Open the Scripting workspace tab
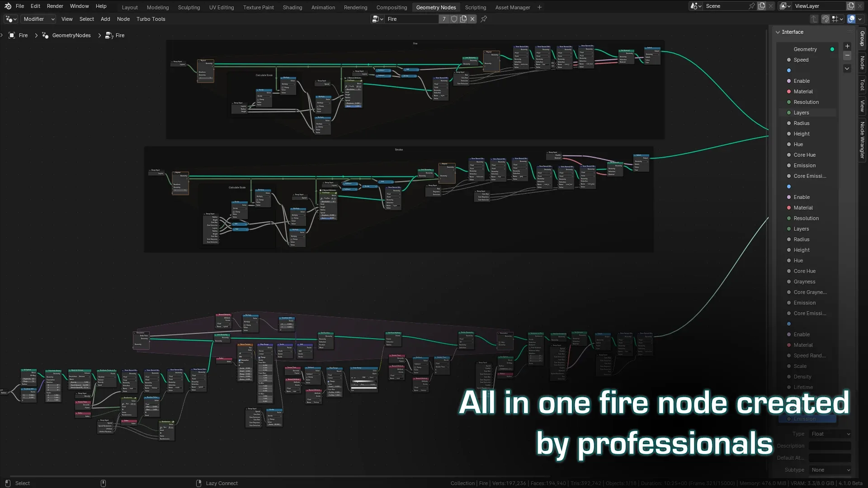The image size is (868, 488). 476,7
